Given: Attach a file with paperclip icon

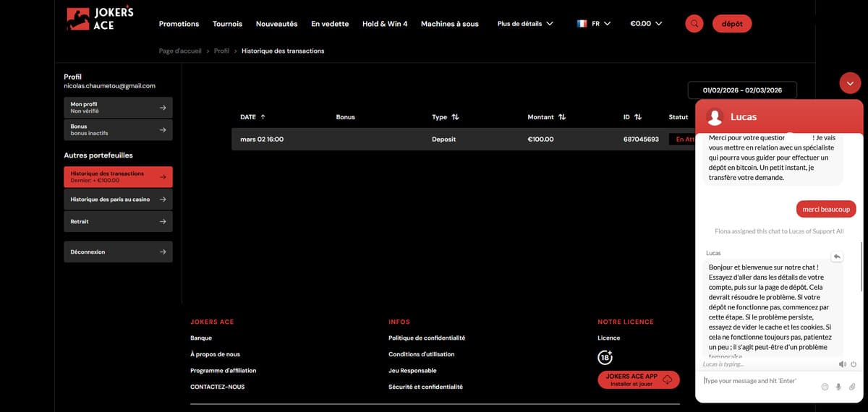Looking at the screenshot, I should pyautogui.click(x=852, y=387).
